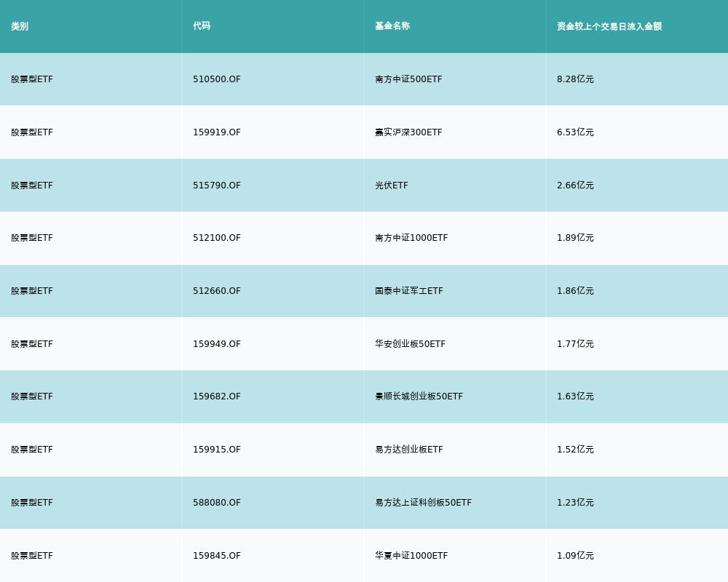The image size is (728, 582).
Task: Select the 8.28亿元 inflow amount cell
Action: pyautogui.click(x=575, y=79)
